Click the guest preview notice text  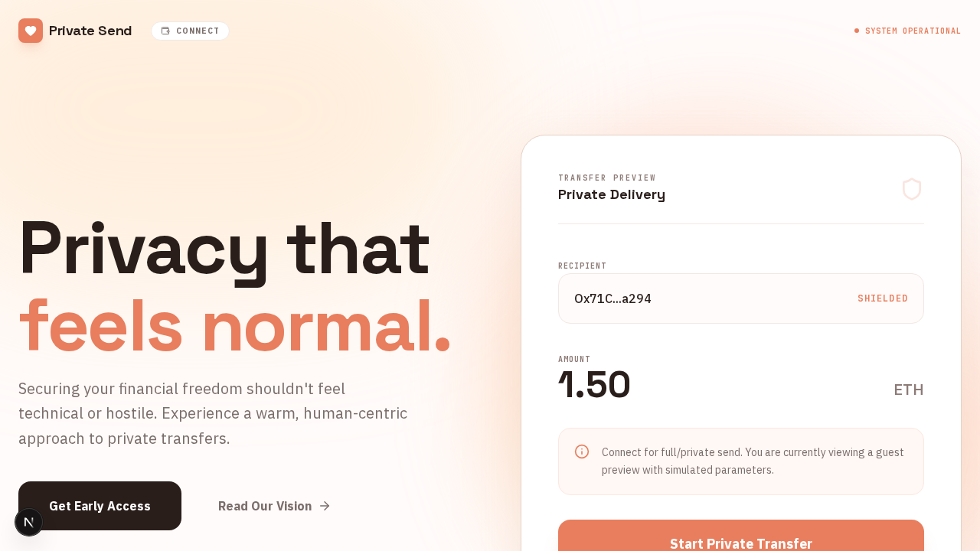[x=753, y=461]
